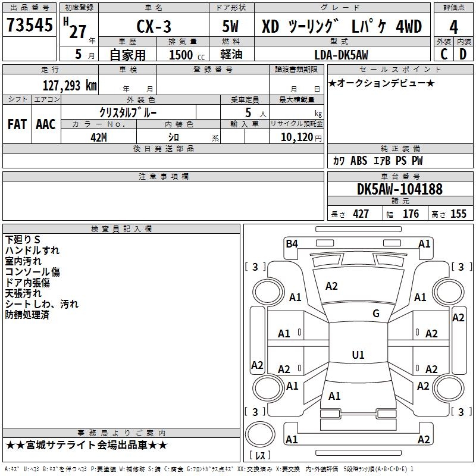Click exterior grade letter C
Image resolution: width=476 pixels, height=476 pixels.
(444, 54)
